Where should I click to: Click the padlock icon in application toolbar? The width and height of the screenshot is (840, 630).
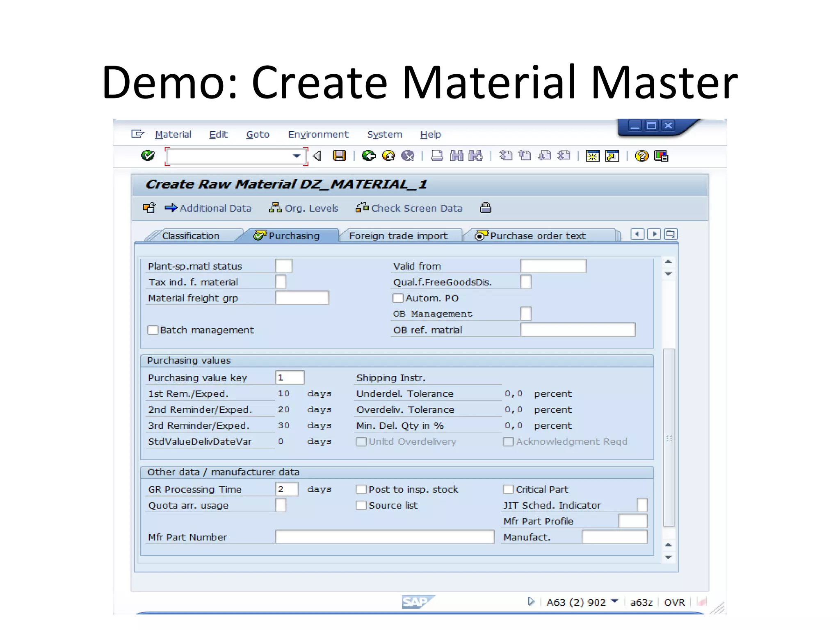tap(486, 208)
